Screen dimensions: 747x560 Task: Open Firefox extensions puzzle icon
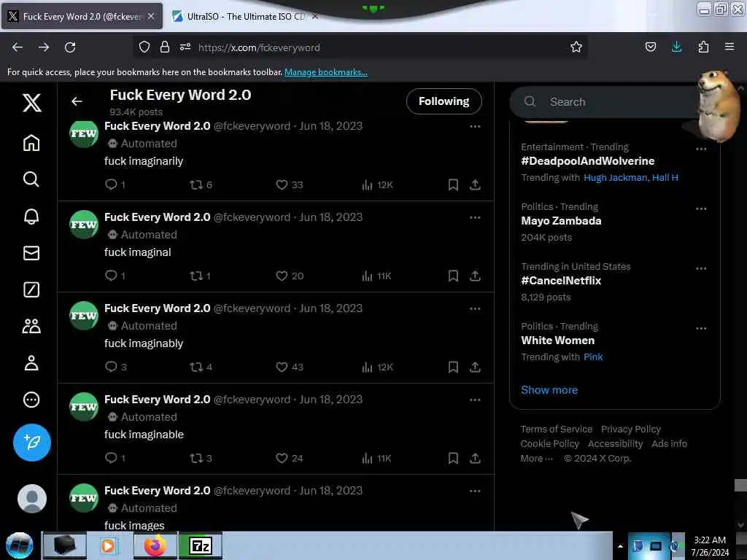703,47
